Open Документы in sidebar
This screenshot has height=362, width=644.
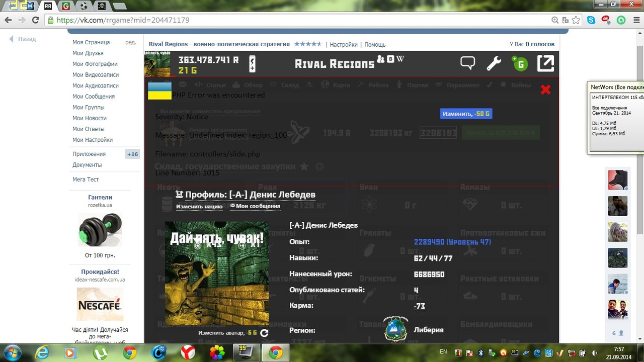(x=87, y=165)
